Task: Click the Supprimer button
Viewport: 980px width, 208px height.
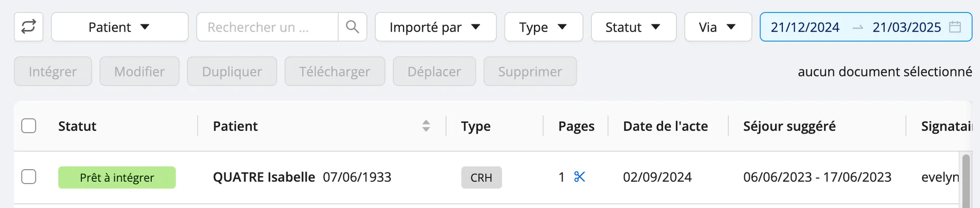Action: point(530,71)
